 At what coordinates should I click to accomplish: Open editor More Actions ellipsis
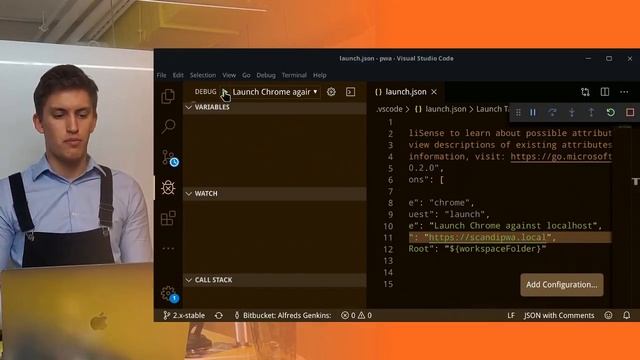pyautogui.click(x=624, y=92)
